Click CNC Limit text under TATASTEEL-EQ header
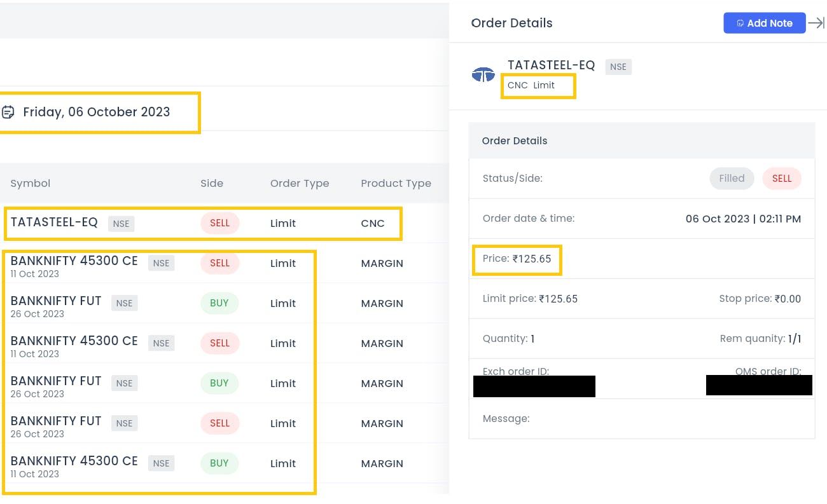This screenshot has height=504, width=827. (x=531, y=85)
